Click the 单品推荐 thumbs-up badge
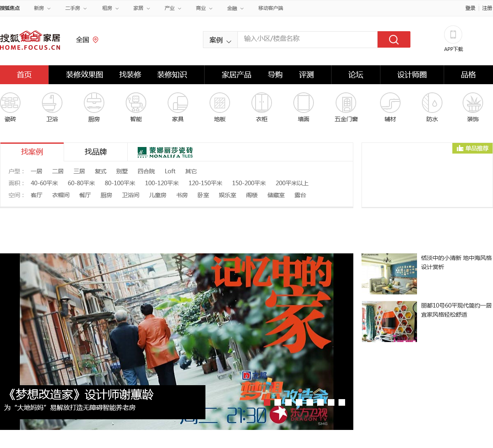 472,148
